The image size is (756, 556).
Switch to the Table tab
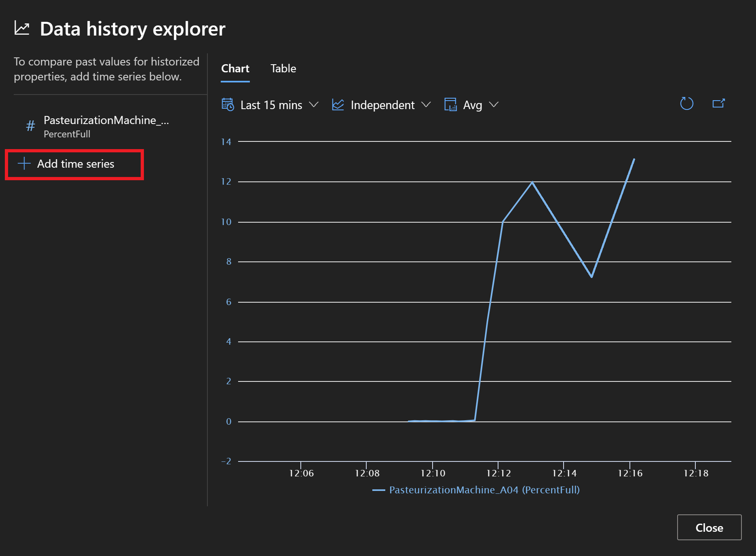click(283, 69)
